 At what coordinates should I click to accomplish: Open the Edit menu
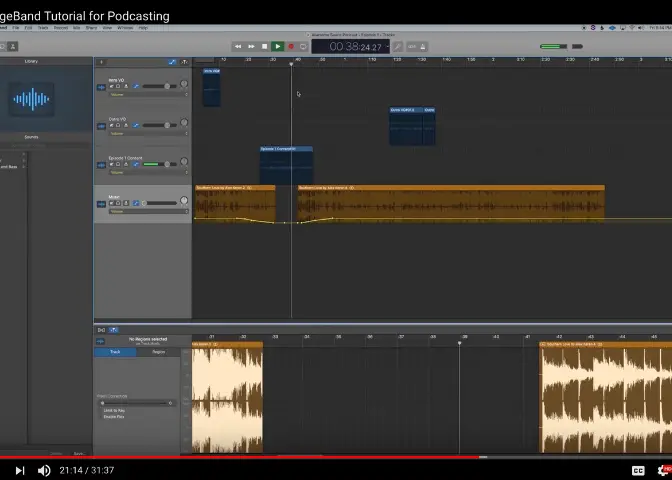pyautogui.click(x=28, y=28)
